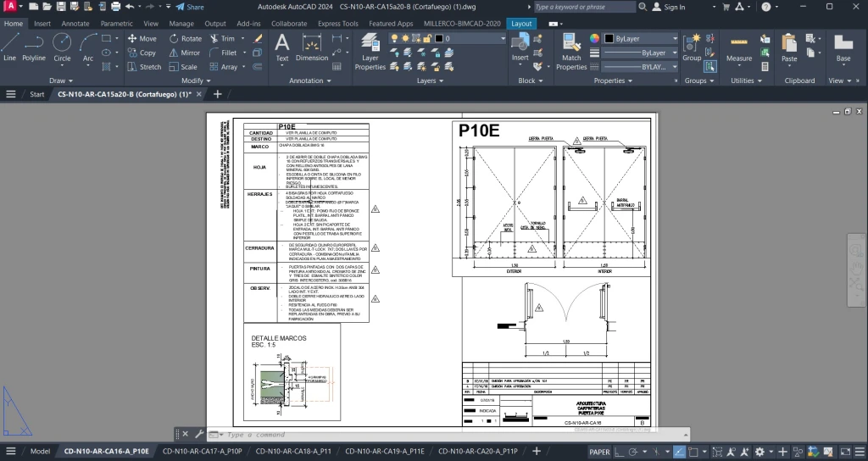Switch to the Start tab

37,94
